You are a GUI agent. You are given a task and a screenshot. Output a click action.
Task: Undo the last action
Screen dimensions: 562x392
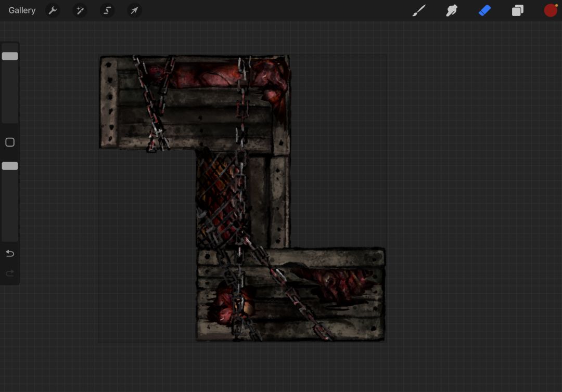10,254
